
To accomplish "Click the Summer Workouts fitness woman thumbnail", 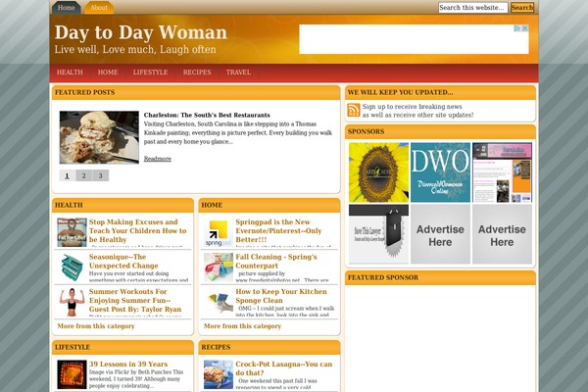I will pos(72,302).
